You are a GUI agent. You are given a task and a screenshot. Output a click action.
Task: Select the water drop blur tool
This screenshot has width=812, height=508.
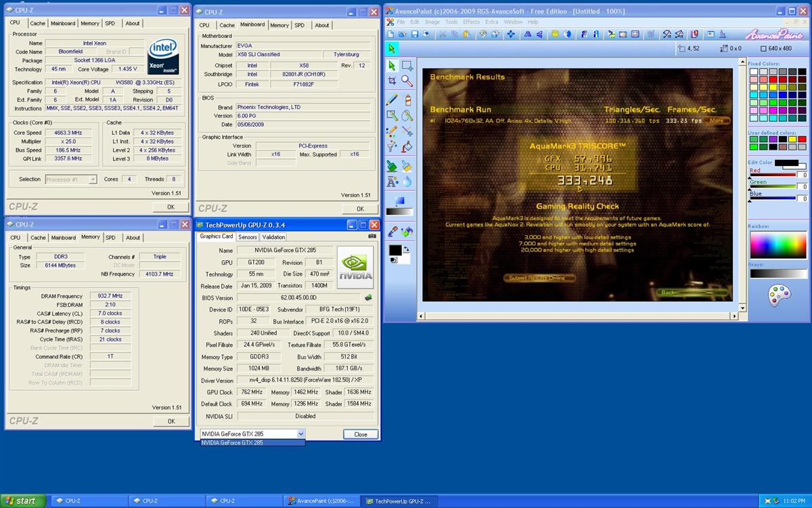(407, 182)
